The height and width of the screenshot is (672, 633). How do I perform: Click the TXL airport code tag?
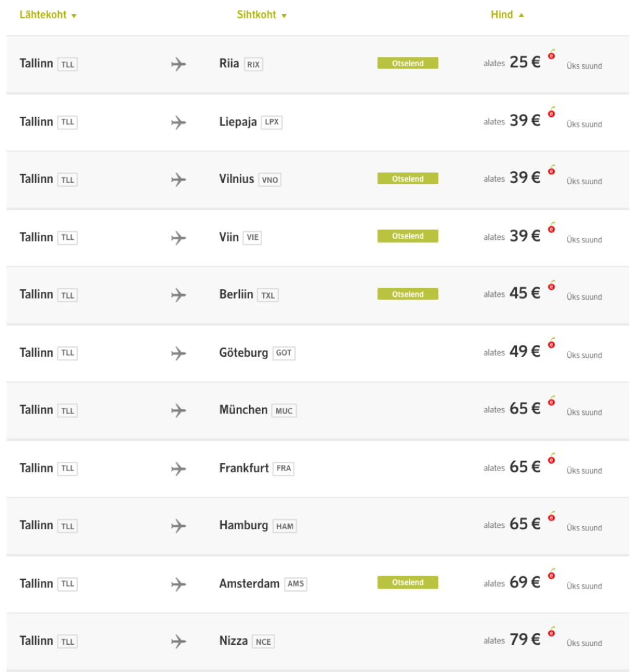(268, 296)
